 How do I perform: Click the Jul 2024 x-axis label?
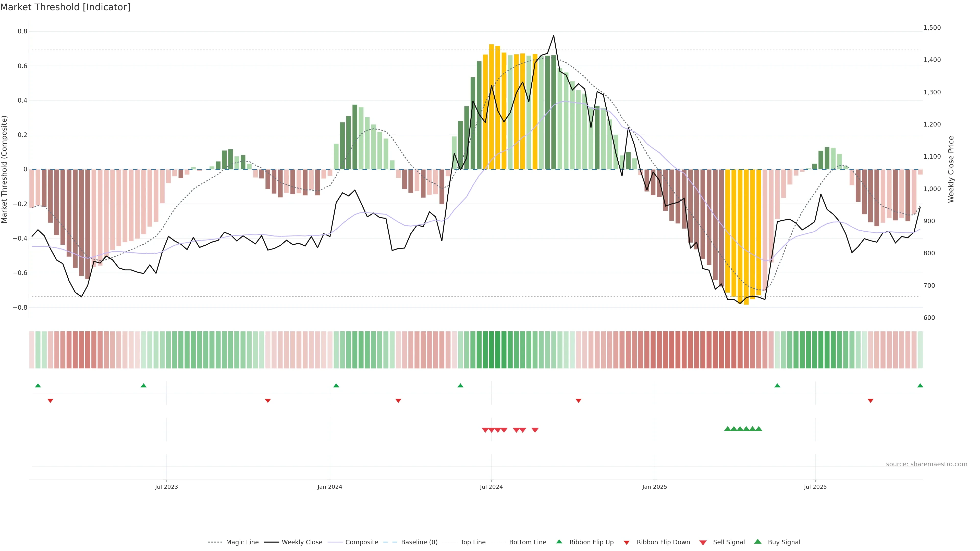491,487
